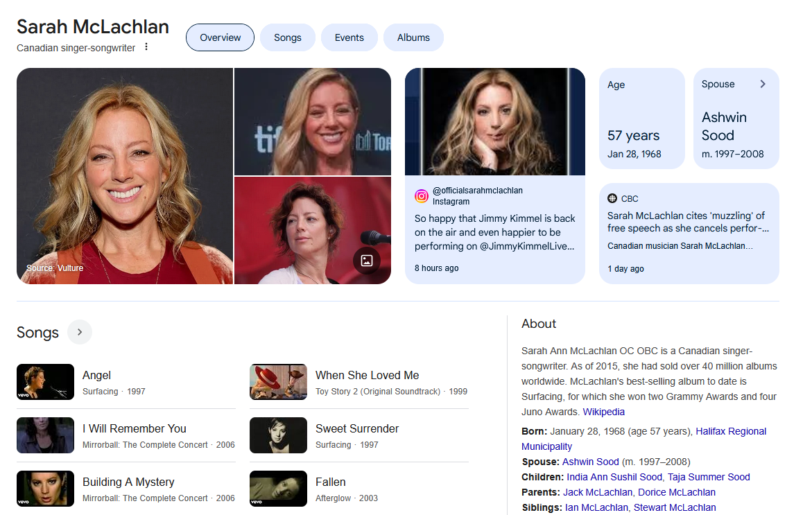The width and height of the screenshot is (812, 515).
Task: Go to the Albums tab
Action: 413,37
